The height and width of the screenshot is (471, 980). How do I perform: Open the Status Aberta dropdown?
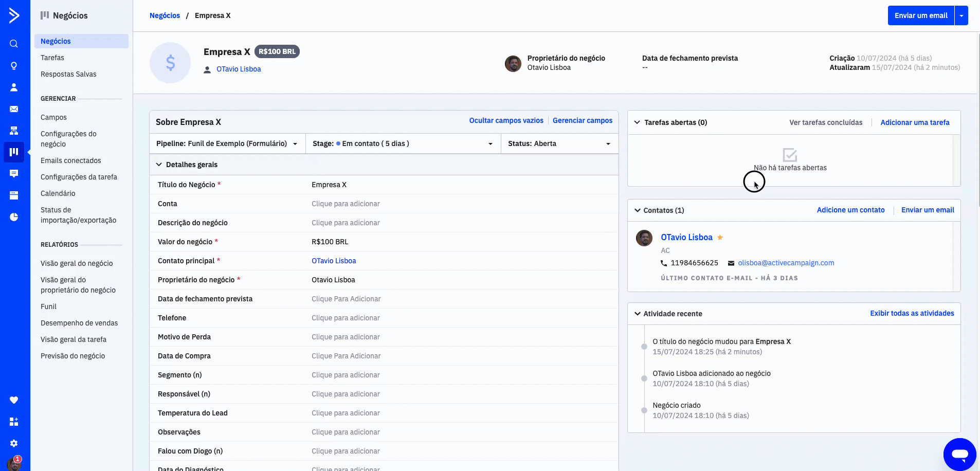pyautogui.click(x=559, y=144)
